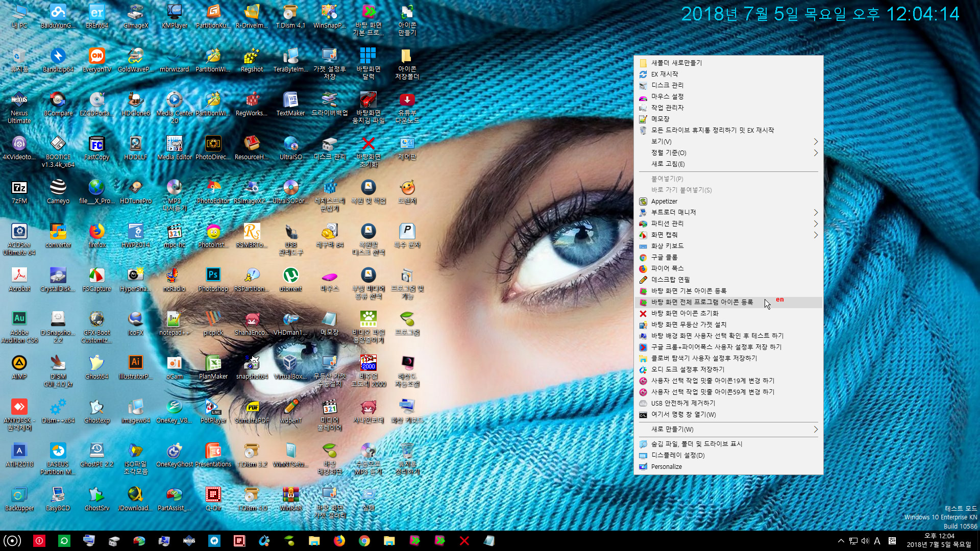The image size is (980, 551).
Task: Choose Personalize context menu entry
Action: (728, 466)
